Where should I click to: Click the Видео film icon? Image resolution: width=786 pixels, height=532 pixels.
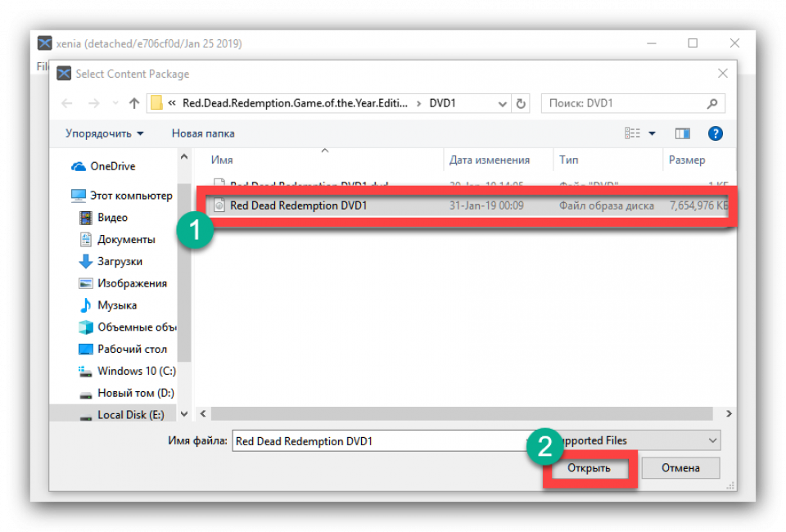[86, 218]
